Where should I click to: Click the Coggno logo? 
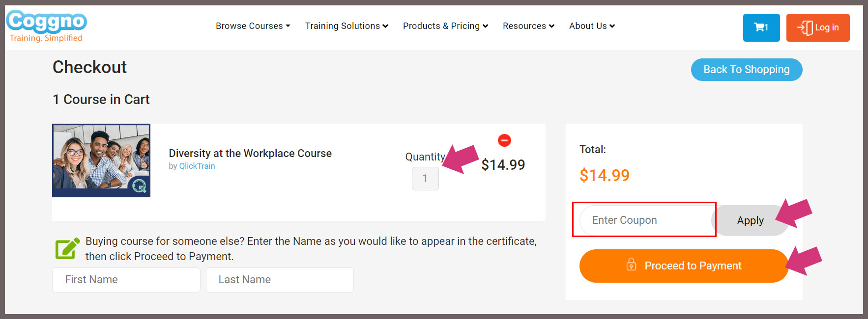click(47, 26)
